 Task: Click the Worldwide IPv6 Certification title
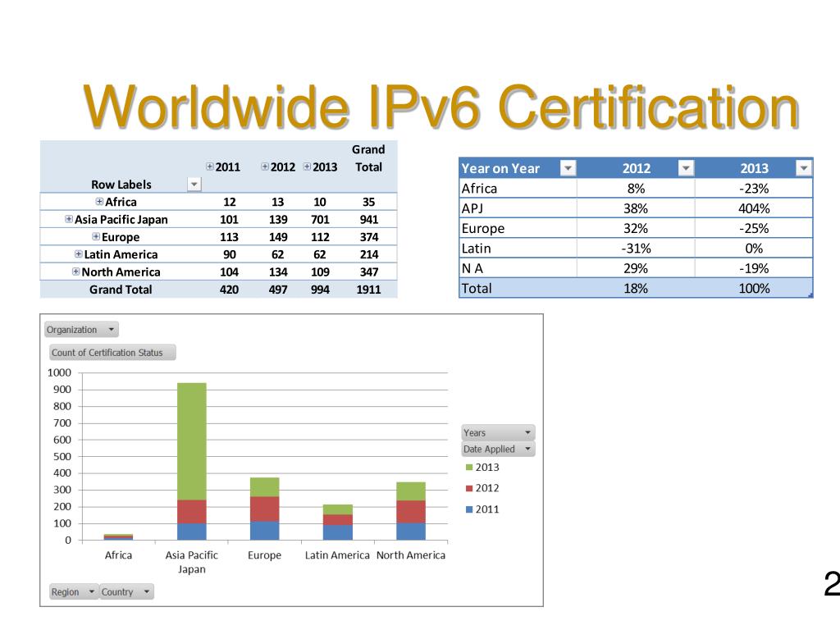click(441, 107)
